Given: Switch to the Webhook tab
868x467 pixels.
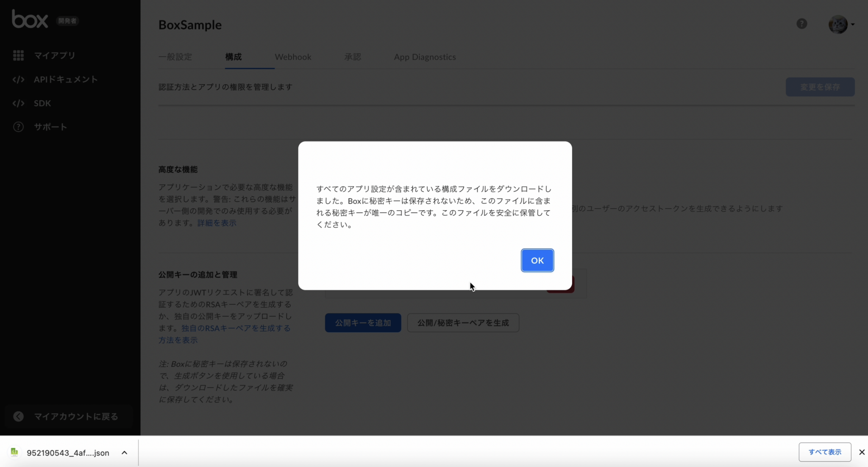Looking at the screenshot, I should pos(293,57).
